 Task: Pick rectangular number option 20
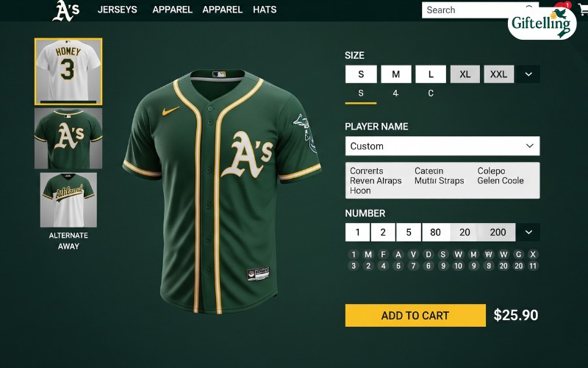tap(465, 233)
